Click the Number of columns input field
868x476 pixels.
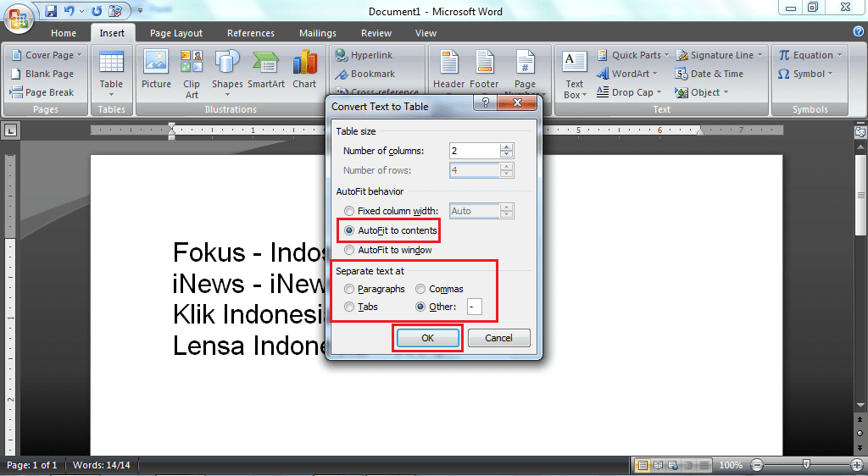475,151
